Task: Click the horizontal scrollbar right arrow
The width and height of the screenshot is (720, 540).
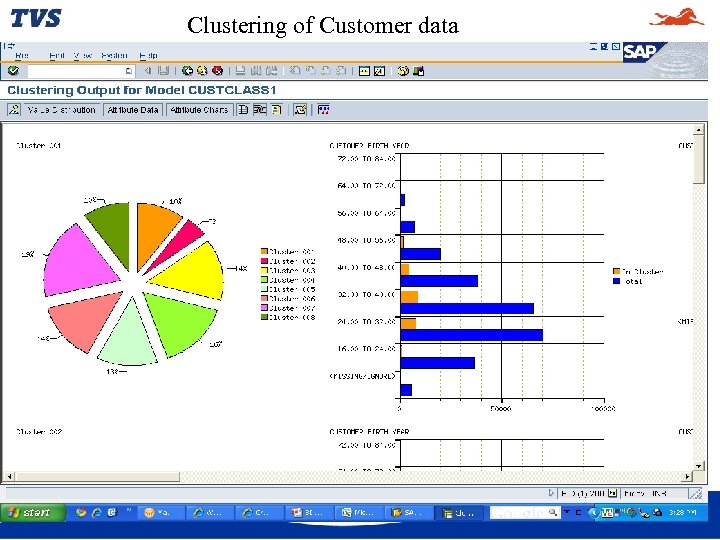Action: click(x=687, y=477)
